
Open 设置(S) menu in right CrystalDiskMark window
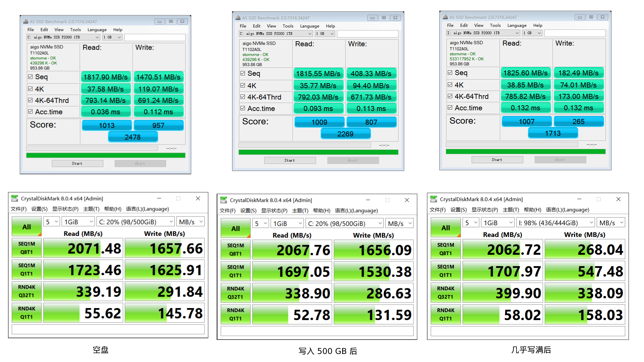pos(458,210)
